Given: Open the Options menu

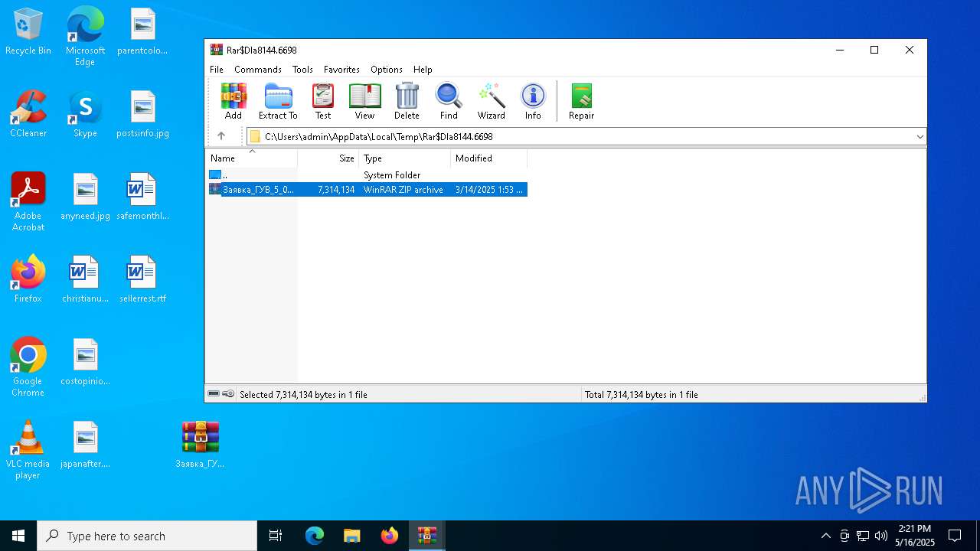Looking at the screenshot, I should 387,69.
